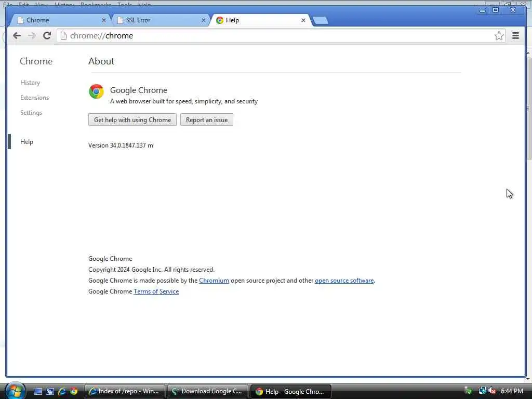Open the Chromium project link
This screenshot has height=399, width=532.
click(214, 281)
